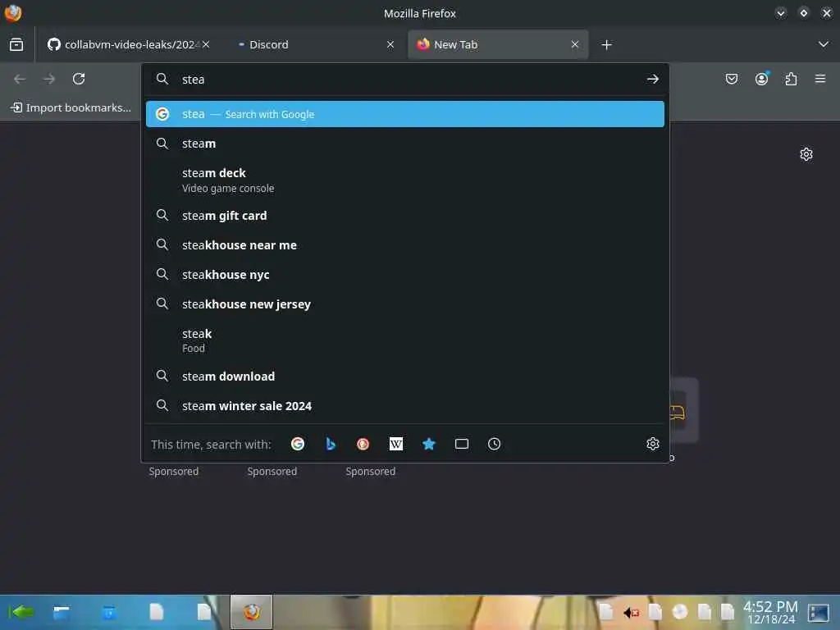Search in Bookmarks star icon
The height and width of the screenshot is (630, 840).
pos(428,444)
